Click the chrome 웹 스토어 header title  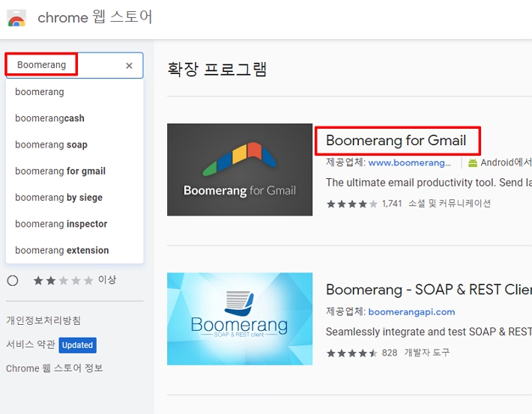(x=94, y=17)
